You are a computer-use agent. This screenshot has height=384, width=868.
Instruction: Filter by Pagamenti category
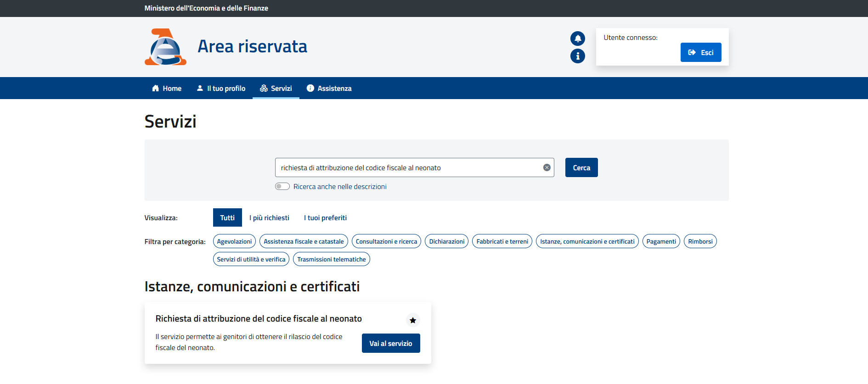click(661, 241)
